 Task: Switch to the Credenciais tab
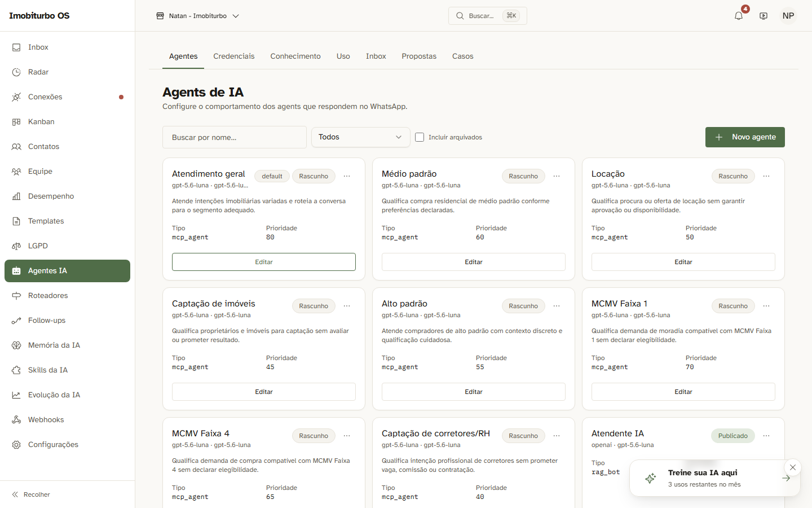pyautogui.click(x=234, y=56)
